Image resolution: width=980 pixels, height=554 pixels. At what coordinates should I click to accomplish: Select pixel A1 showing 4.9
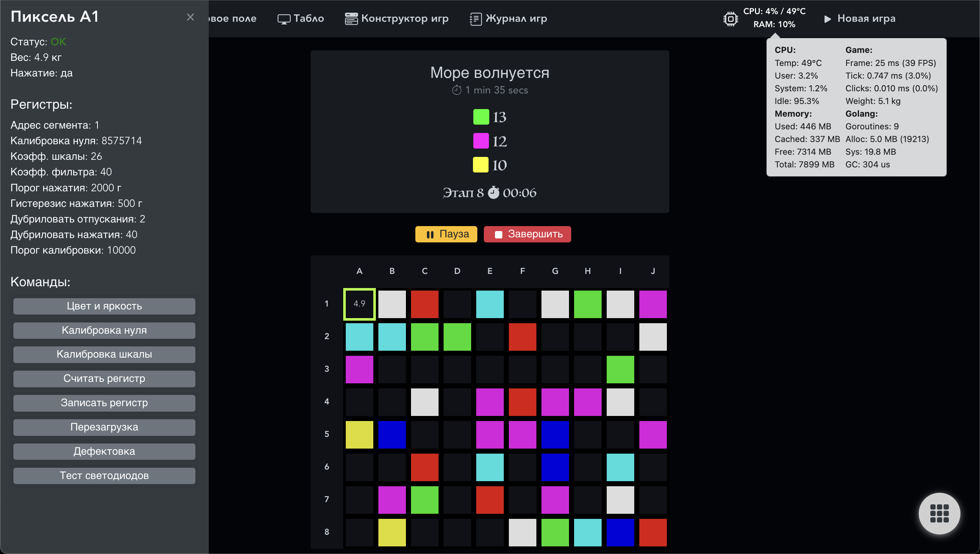coord(359,304)
